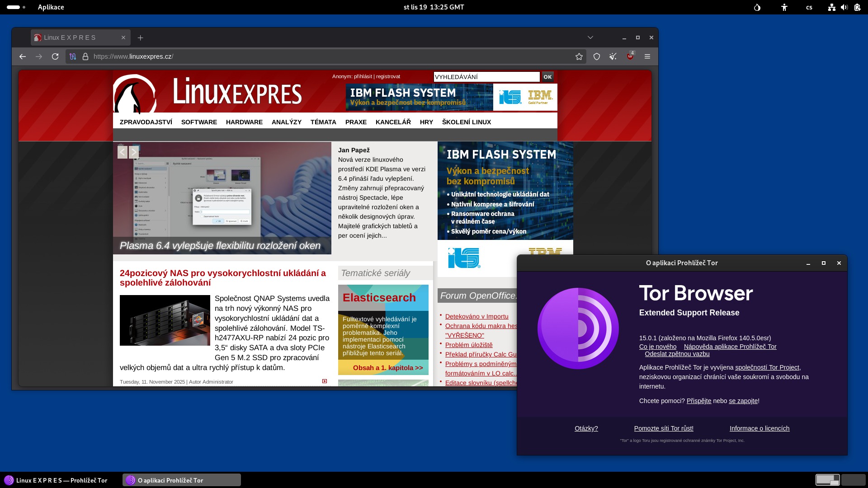This screenshot has height=488, width=868.
Task: Open the cs keyboard layout menu
Action: pos(809,7)
